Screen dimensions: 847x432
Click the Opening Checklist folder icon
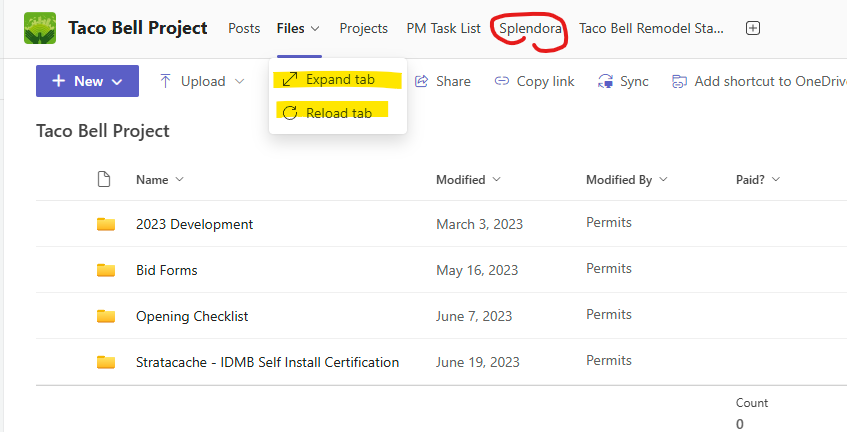(106, 316)
